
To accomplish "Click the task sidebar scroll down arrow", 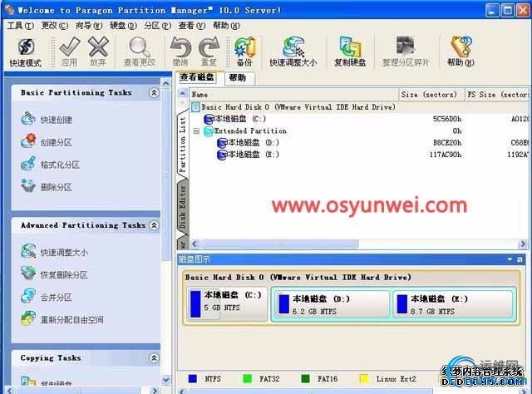I will click(166, 380).
